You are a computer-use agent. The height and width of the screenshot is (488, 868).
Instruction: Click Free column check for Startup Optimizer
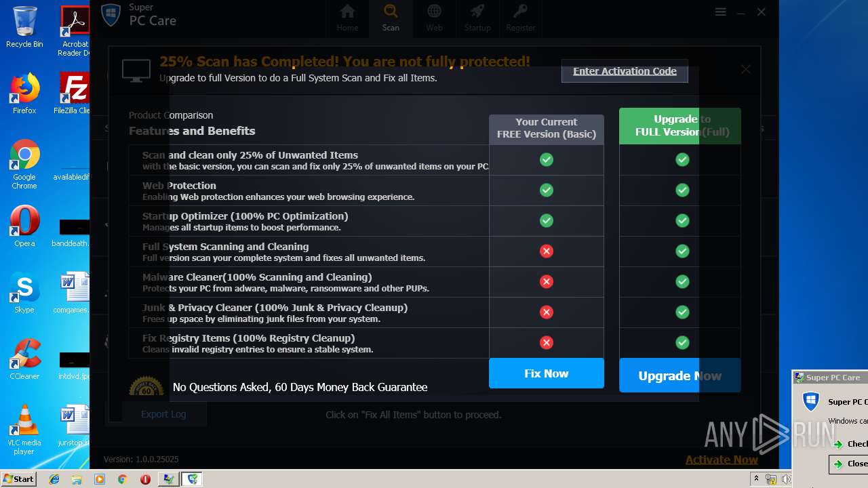click(x=547, y=221)
